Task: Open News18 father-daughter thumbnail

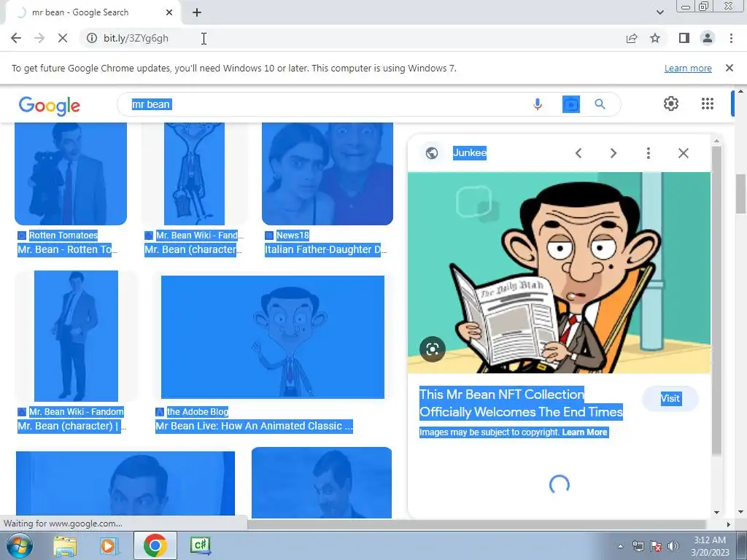Action: [x=328, y=174]
